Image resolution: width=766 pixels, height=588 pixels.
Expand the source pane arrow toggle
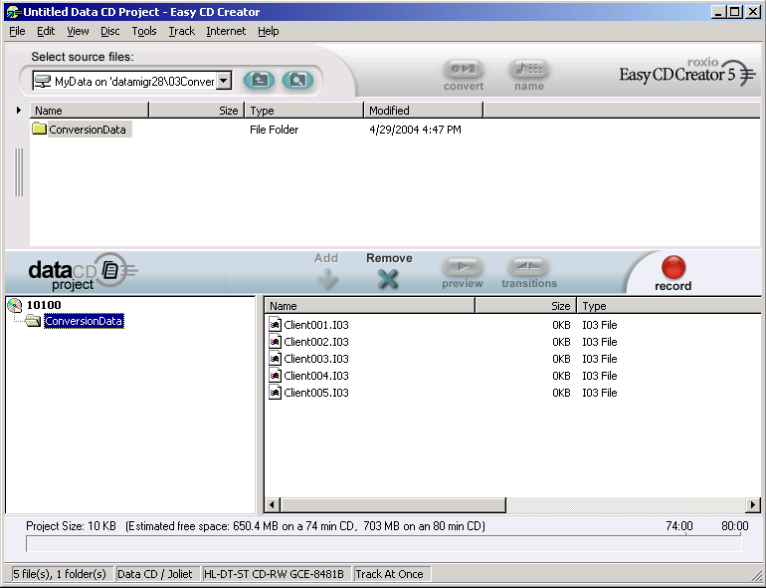click(19, 110)
